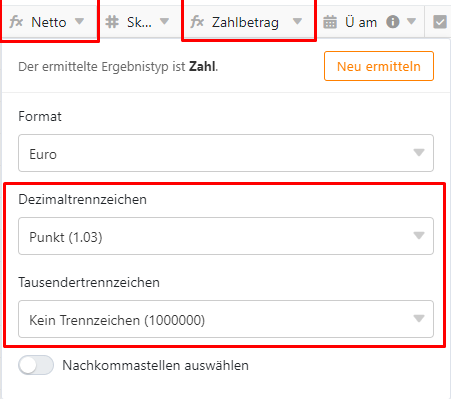
Task: Click the Sk... column header label
Action: (x=139, y=22)
